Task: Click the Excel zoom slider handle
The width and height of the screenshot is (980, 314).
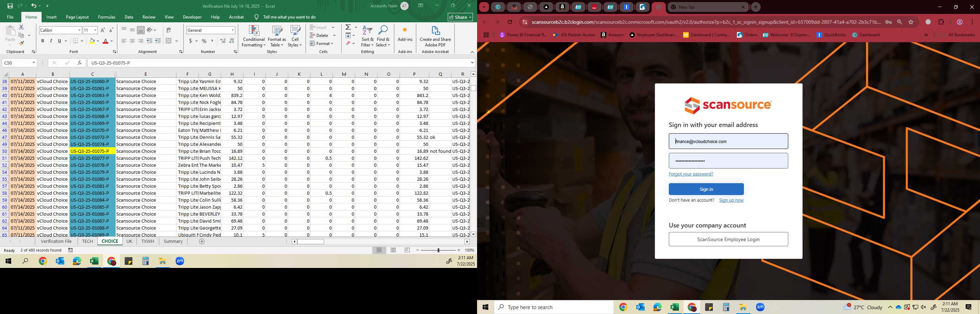Action: click(438, 250)
